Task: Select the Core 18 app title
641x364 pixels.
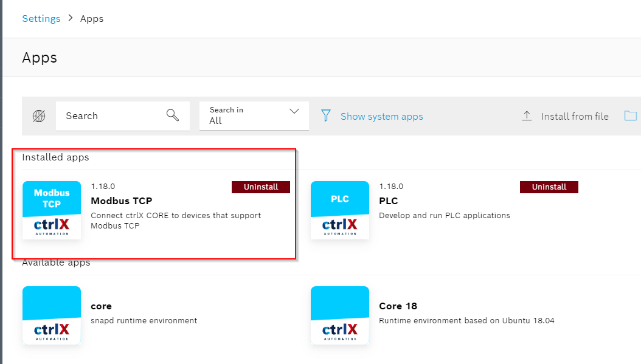Action: click(398, 306)
